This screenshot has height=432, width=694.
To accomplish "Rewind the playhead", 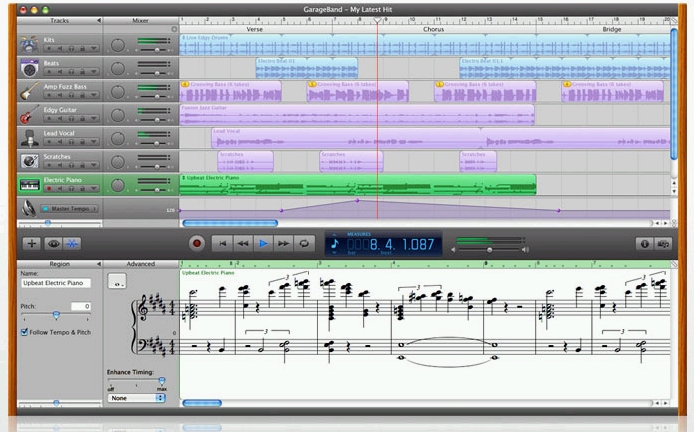I will tap(243, 243).
